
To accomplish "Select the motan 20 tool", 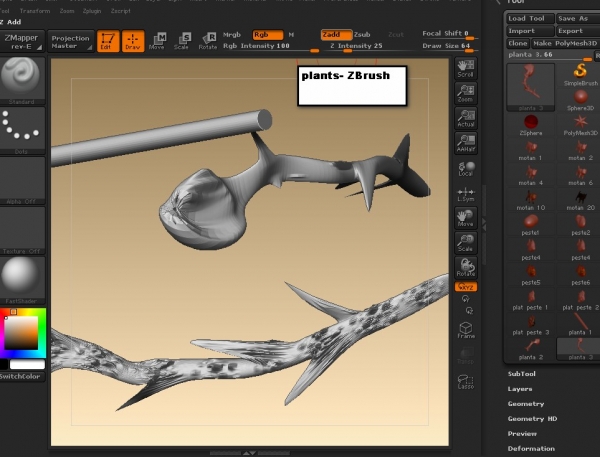I will (580, 200).
